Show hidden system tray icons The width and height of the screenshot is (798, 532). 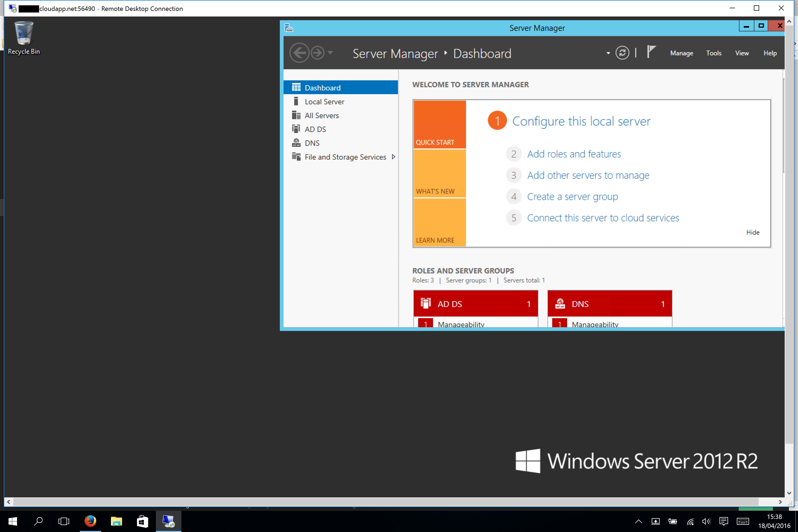pos(639,521)
